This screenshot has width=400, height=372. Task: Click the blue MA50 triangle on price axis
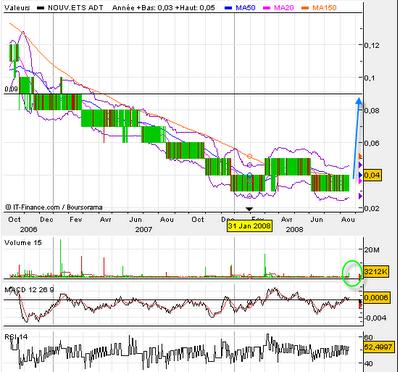pyautogui.click(x=360, y=175)
